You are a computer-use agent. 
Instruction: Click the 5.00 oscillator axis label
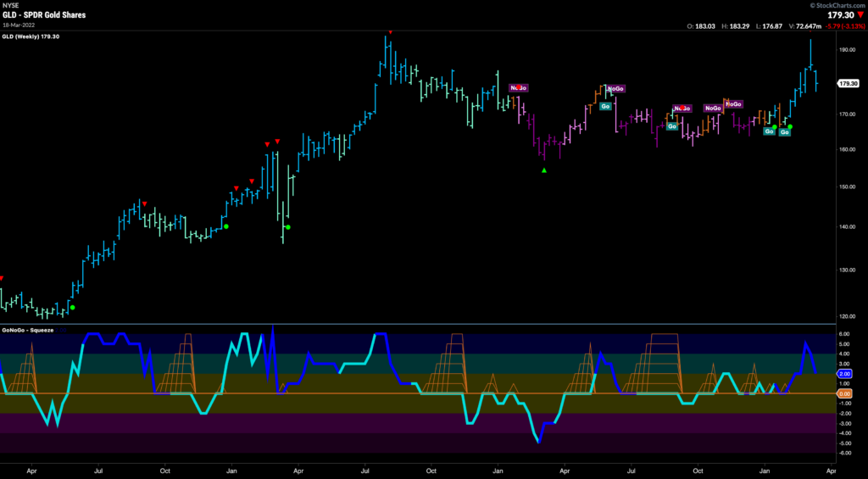pyautogui.click(x=844, y=344)
